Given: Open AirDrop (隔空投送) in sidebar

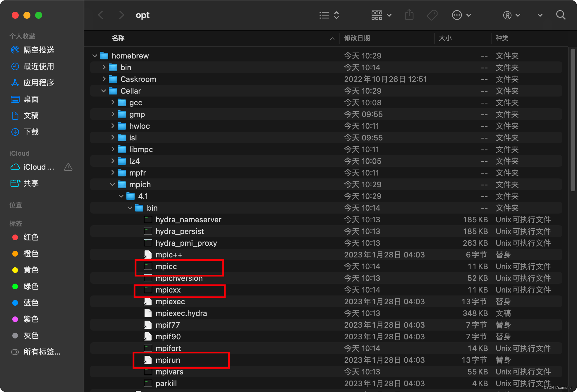Looking at the screenshot, I should coord(38,50).
